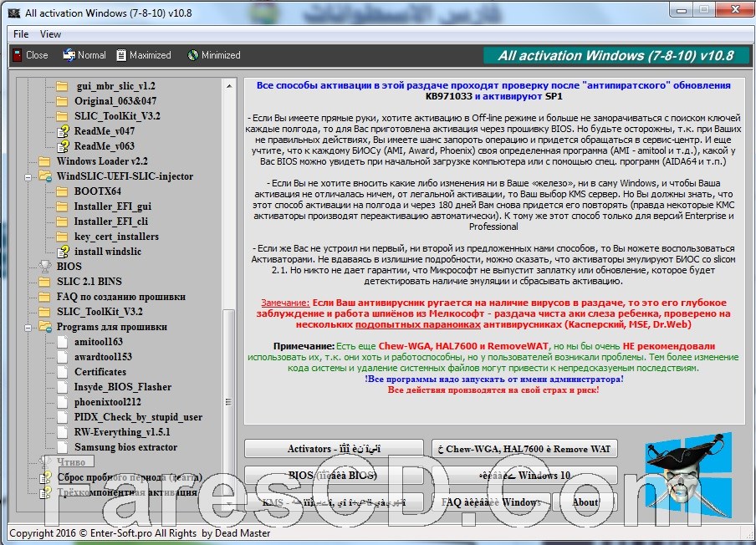Click the Close toolbar icon

[18, 55]
